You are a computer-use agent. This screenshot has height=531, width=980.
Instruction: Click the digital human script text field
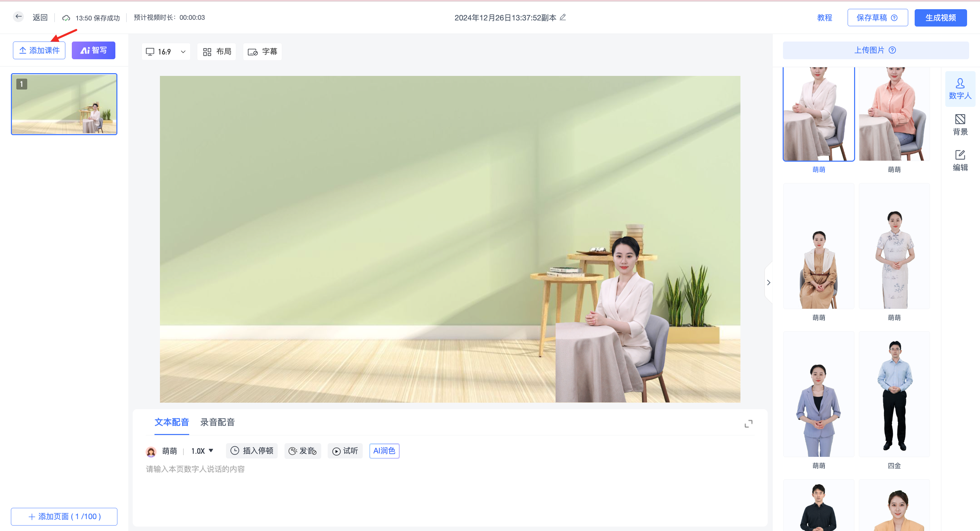[450, 493]
